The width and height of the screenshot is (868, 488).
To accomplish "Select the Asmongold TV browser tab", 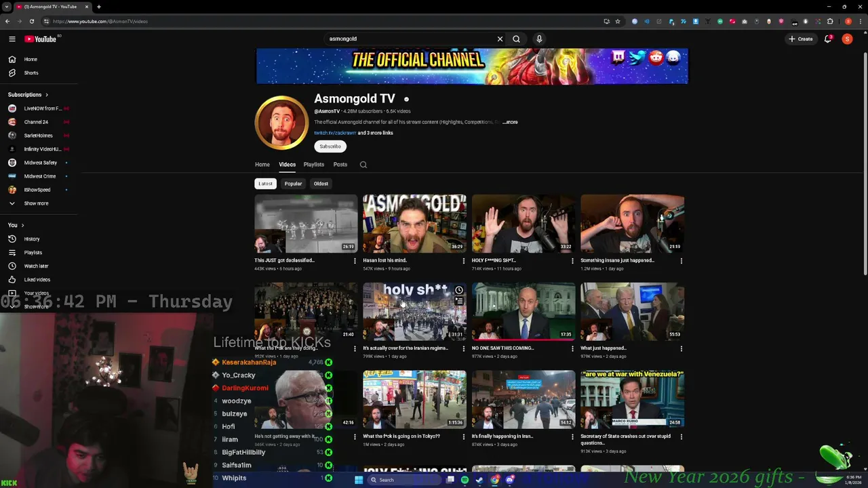I will (52, 7).
